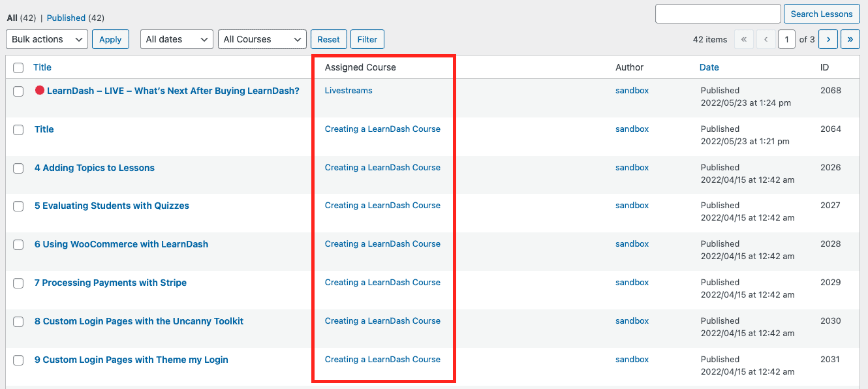
Task: Jump to last page double arrow
Action: click(850, 39)
